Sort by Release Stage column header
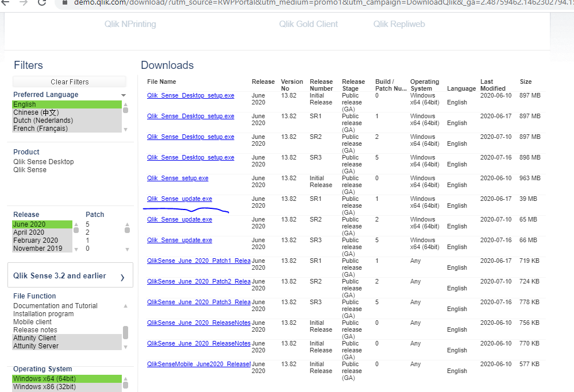 353,85
